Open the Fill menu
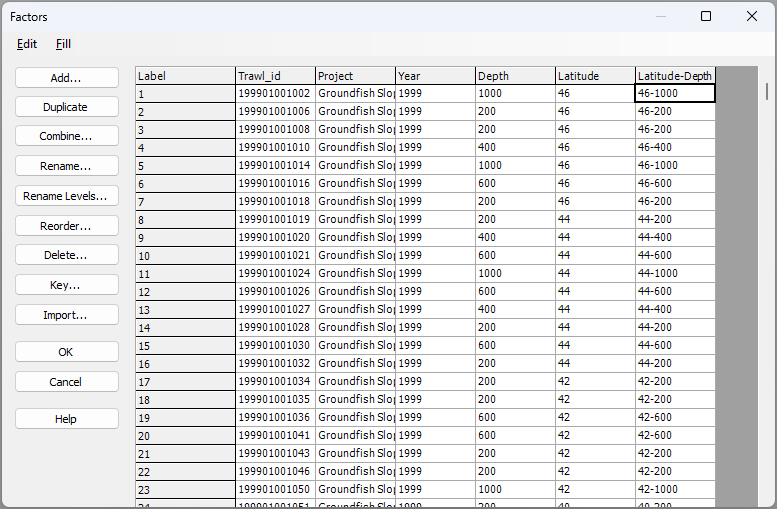Image resolution: width=777 pixels, height=509 pixels. point(63,44)
